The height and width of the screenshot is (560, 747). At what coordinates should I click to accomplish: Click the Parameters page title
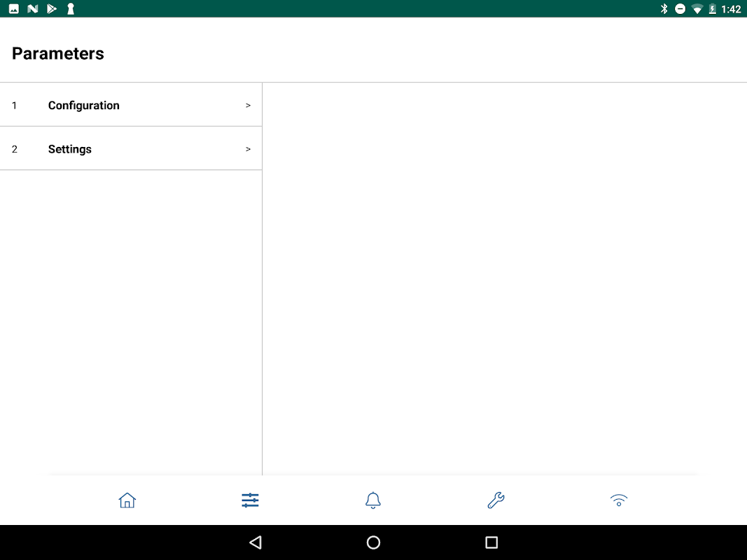click(57, 53)
